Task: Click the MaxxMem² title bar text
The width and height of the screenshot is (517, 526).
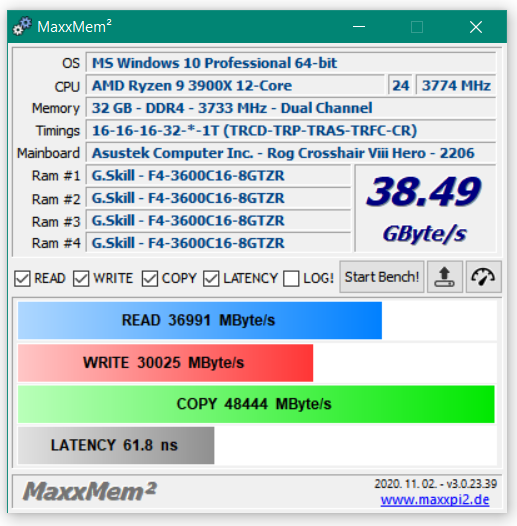Action: click(74, 27)
